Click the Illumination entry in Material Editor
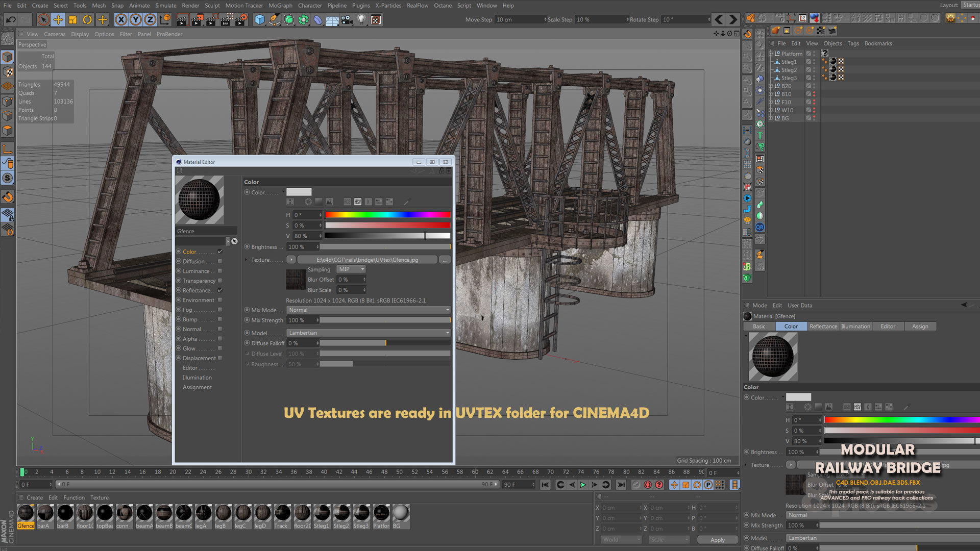 click(197, 378)
